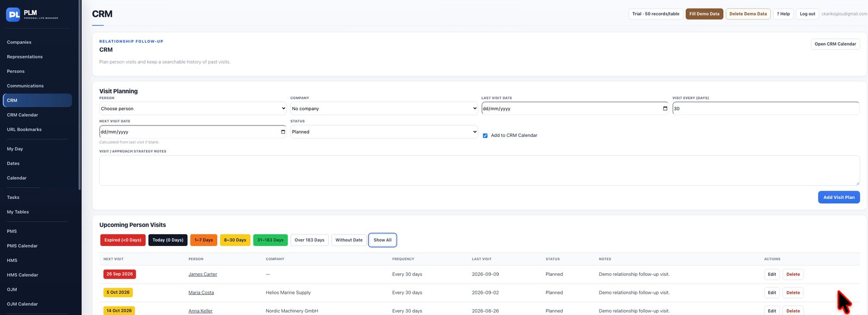Viewport: 868px width, 315px height.
Task: Open Companies in the sidebar
Action: click(19, 42)
